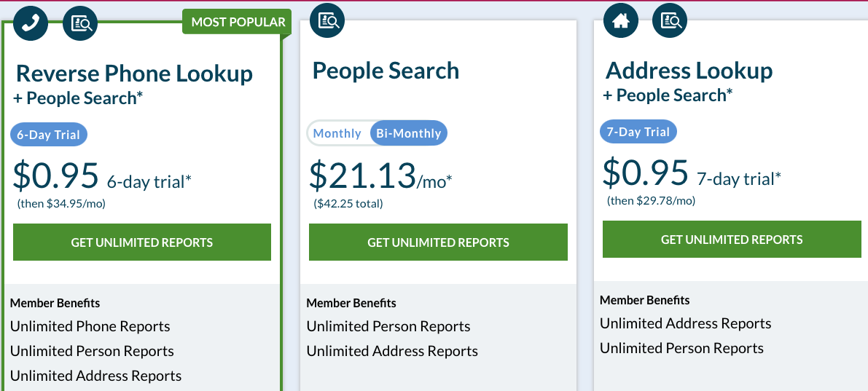This screenshot has height=391, width=868.
Task: Select the Monthly billing option
Action: (337, 133)
